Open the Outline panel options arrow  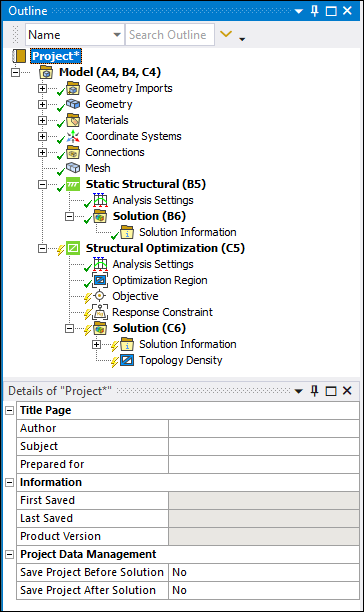[298, 11]
